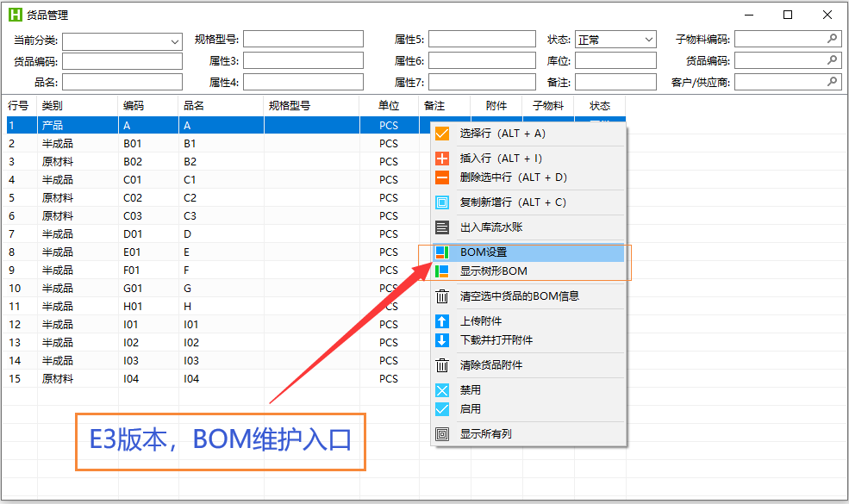Image resolution: width=849 pixels, height=504 pixels.
Task: Choose 删除选中行 (ALT + D) menu entry
Action: (528, 177)
